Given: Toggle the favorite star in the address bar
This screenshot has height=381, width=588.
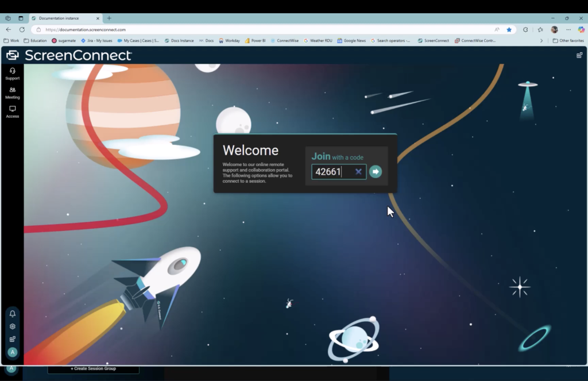Looking at the screenshot, I should coord(509,29).
